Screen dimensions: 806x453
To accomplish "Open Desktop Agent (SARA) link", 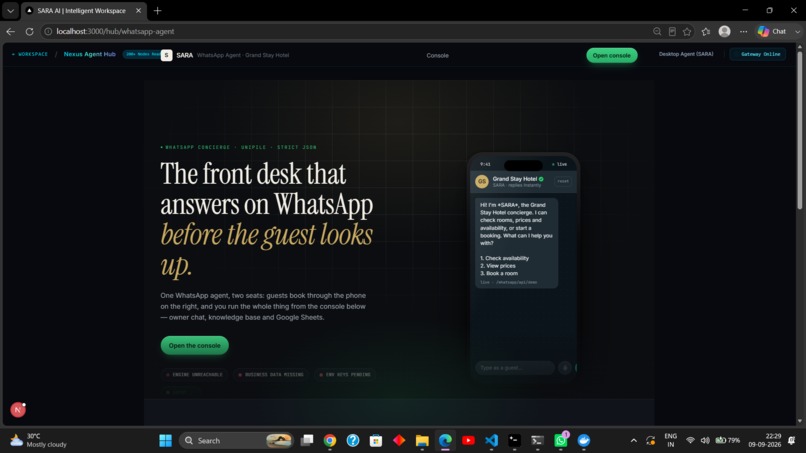I will tap(686, 54).
